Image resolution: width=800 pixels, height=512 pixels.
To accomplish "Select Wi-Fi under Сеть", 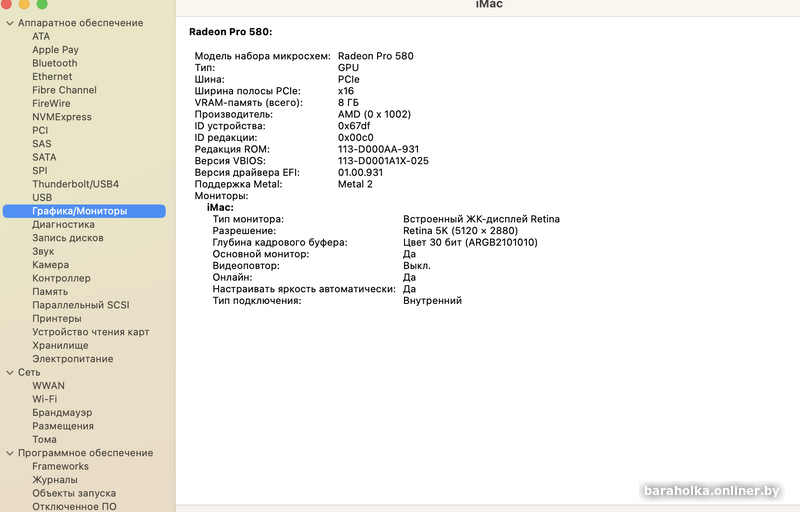I will (x=44, y=399).
